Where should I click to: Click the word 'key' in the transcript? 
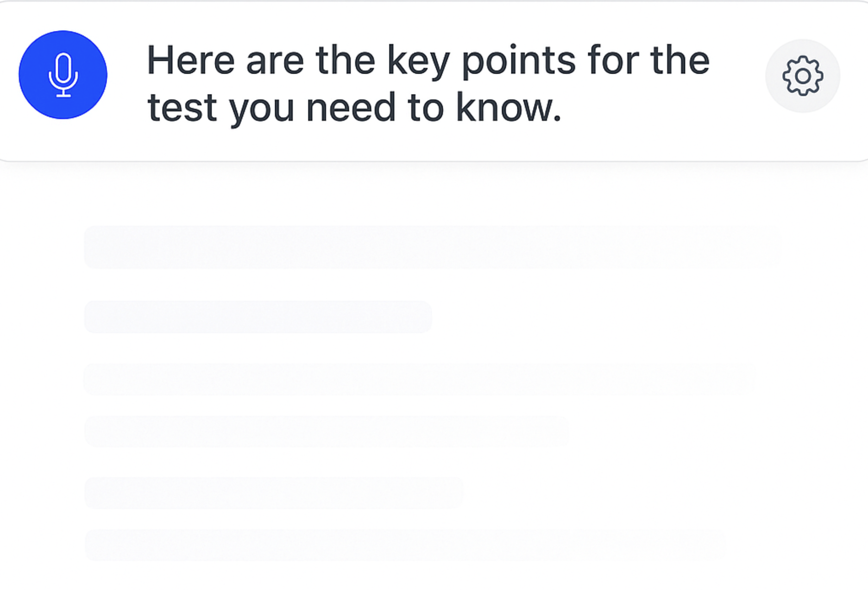tap(418, 61)
